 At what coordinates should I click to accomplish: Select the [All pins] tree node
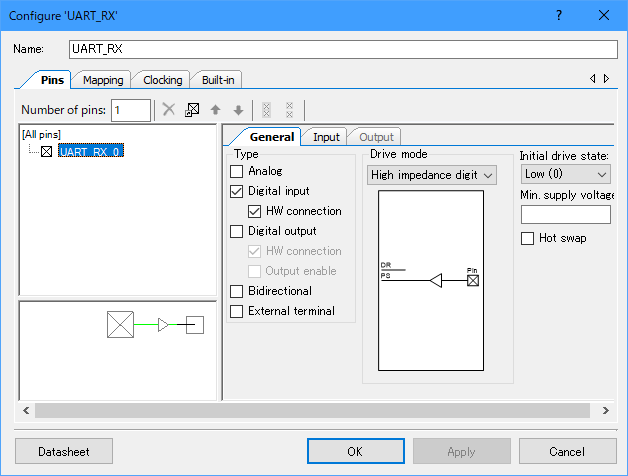pyautogui.click(x=41, y=134)
